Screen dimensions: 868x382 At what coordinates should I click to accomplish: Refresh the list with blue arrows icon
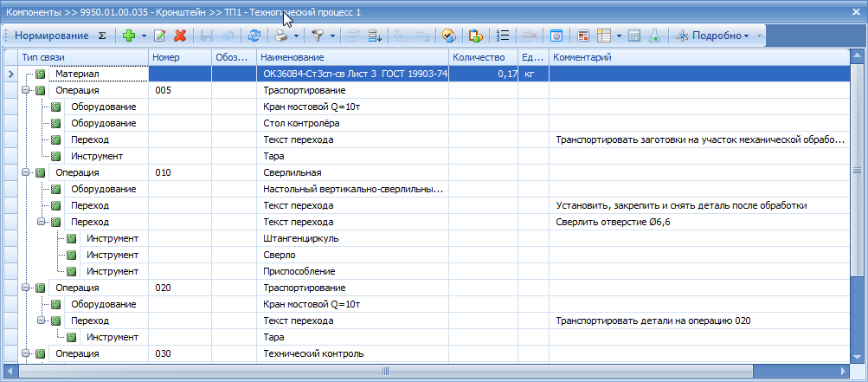pyautogui.click(x=254, y=36)
